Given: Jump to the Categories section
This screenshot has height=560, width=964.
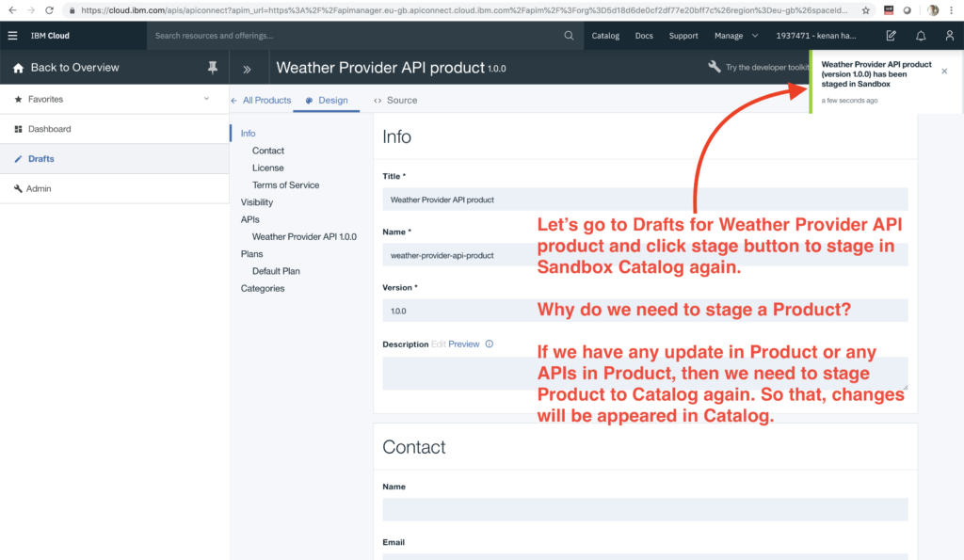Looking at the screenshot, I should click(x=263, y=288).
